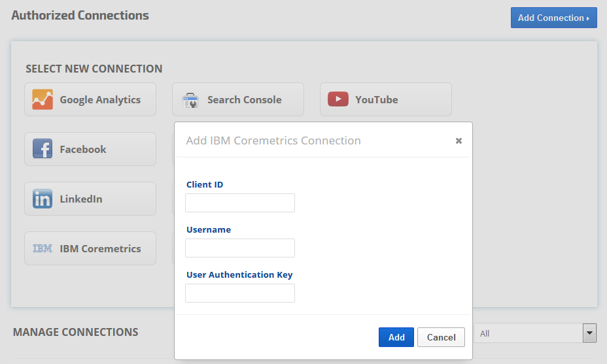
Task: Click the arrow on the All filter
Action: (x=590, y=333)
